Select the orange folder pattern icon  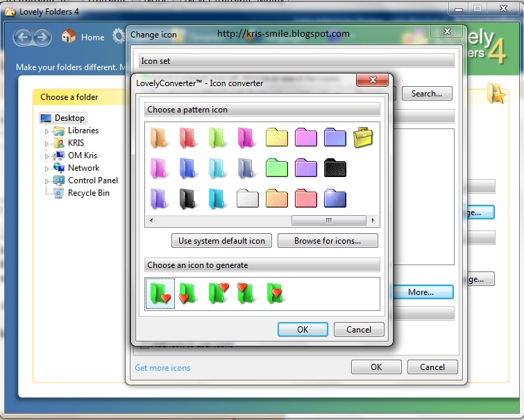(158, 137)
